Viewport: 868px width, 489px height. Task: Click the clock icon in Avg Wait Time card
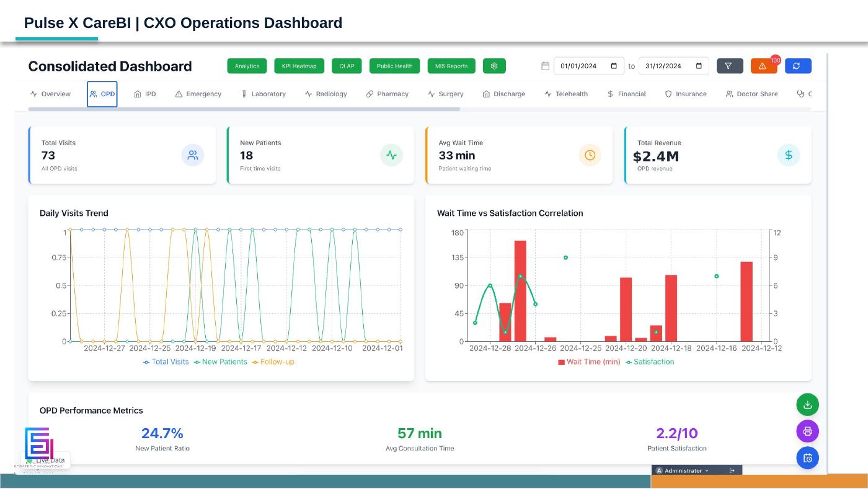590,155
